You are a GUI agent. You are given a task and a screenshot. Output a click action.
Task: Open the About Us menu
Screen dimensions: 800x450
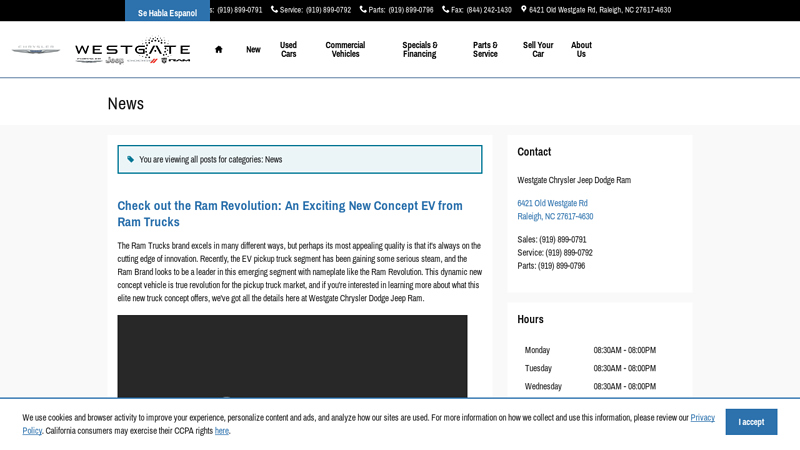[x=581, y=49]
